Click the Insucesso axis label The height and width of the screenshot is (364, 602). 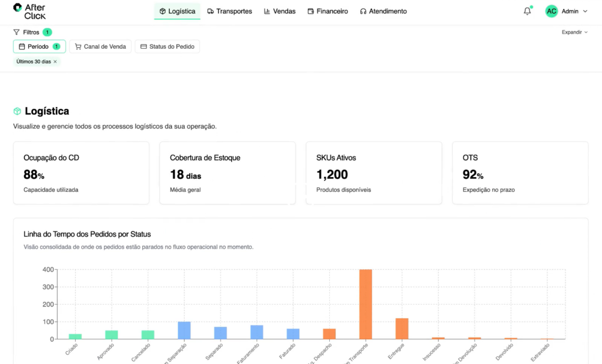tap(432, 351)
